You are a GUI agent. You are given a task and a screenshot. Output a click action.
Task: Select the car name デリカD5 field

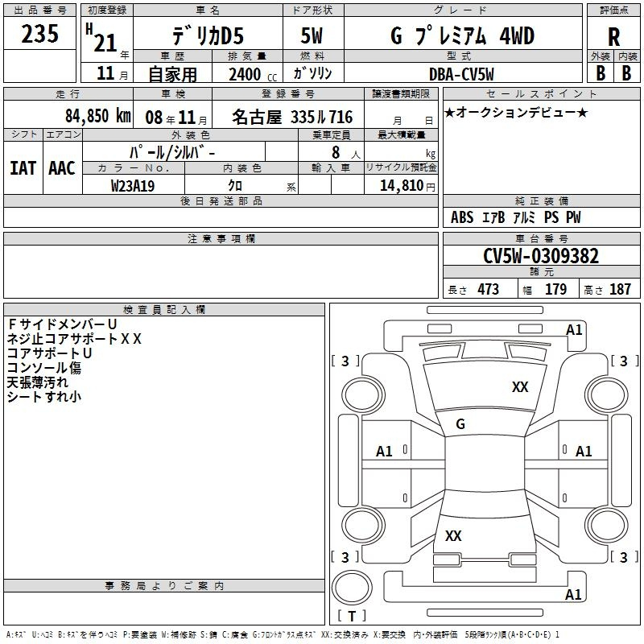208,35
